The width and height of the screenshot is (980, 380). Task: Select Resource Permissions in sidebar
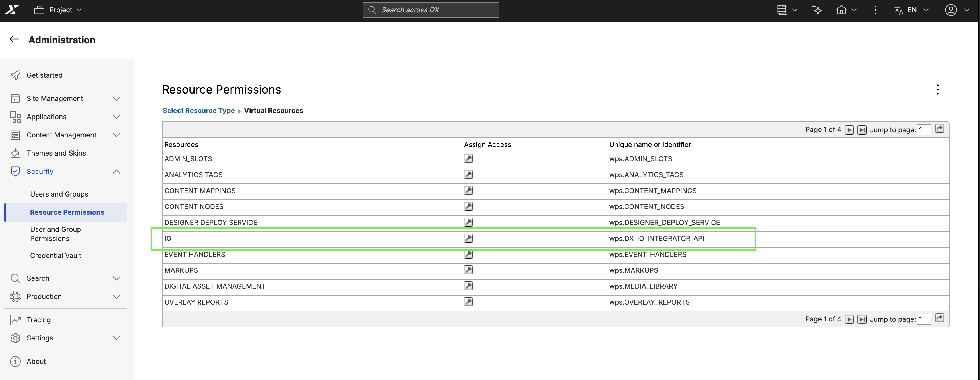click(65, 212)
